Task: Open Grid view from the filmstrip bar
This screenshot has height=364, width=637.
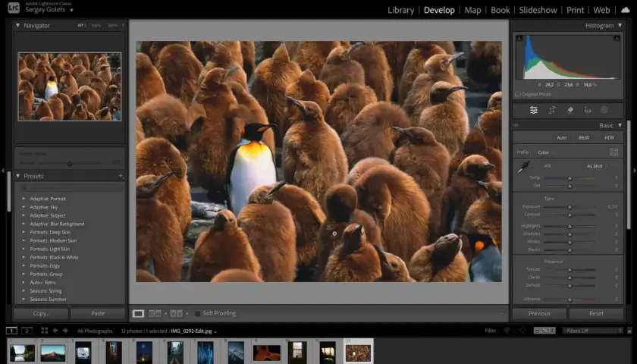Action: point(44,331)
